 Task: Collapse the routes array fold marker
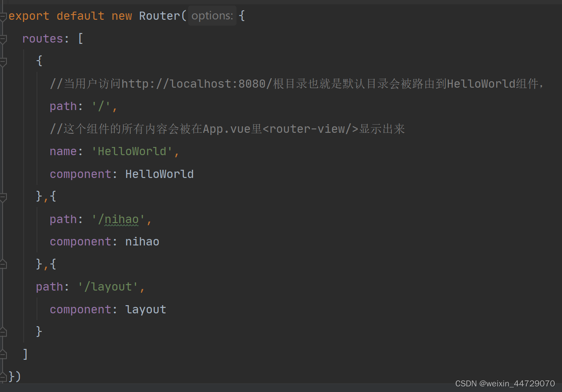tap(3, 39)
